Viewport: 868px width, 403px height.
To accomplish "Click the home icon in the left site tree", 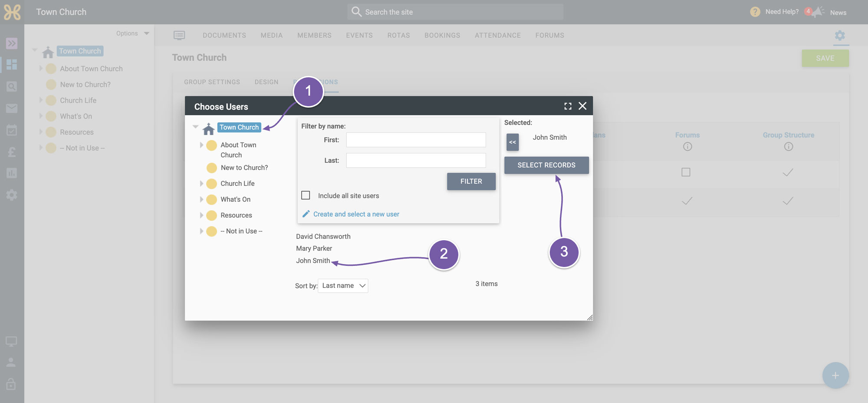I will coord(48,52).
